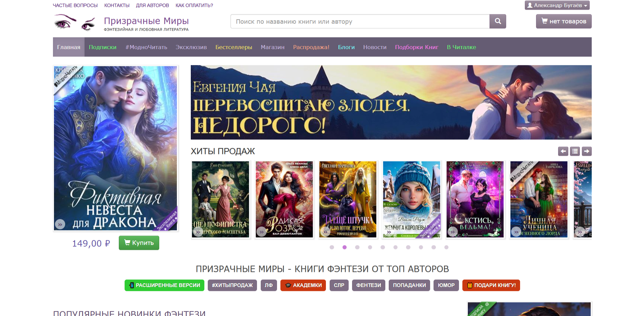Click the СЛР tag button
The height and width of the screenshot is (316, 644).
339,285
